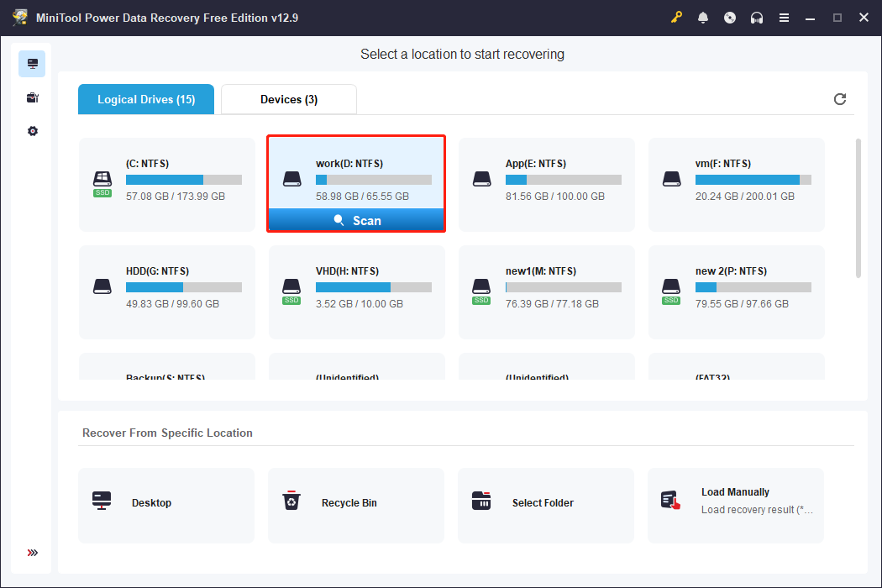882x588 pixels.
Task: Click the Select Folder icon
Action: click(481, 501)
